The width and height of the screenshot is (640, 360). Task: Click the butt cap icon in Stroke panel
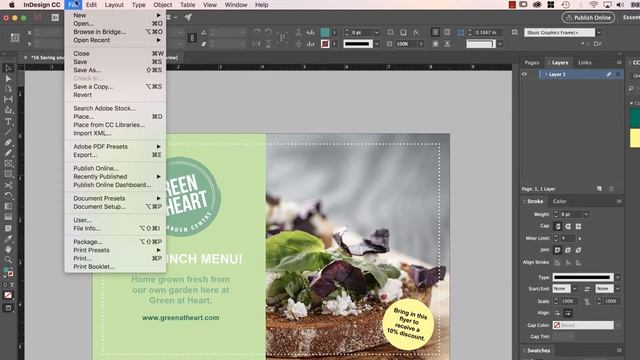pos(558,226)
